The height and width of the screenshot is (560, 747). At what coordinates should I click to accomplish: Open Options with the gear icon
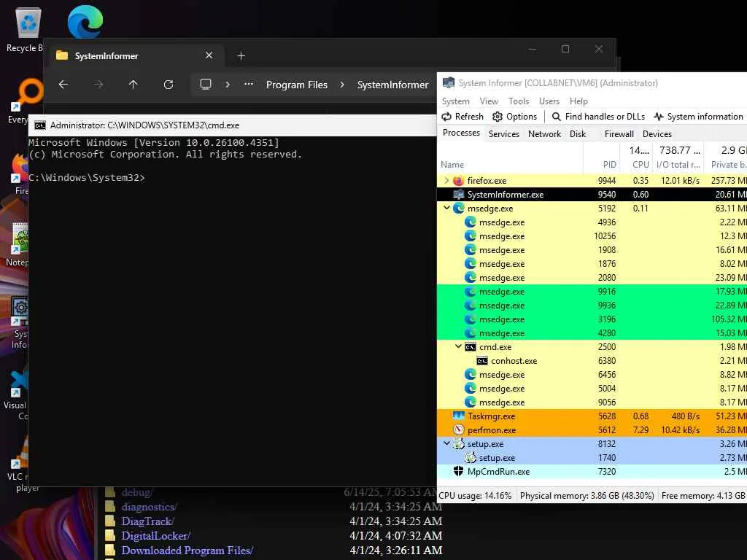514,117
